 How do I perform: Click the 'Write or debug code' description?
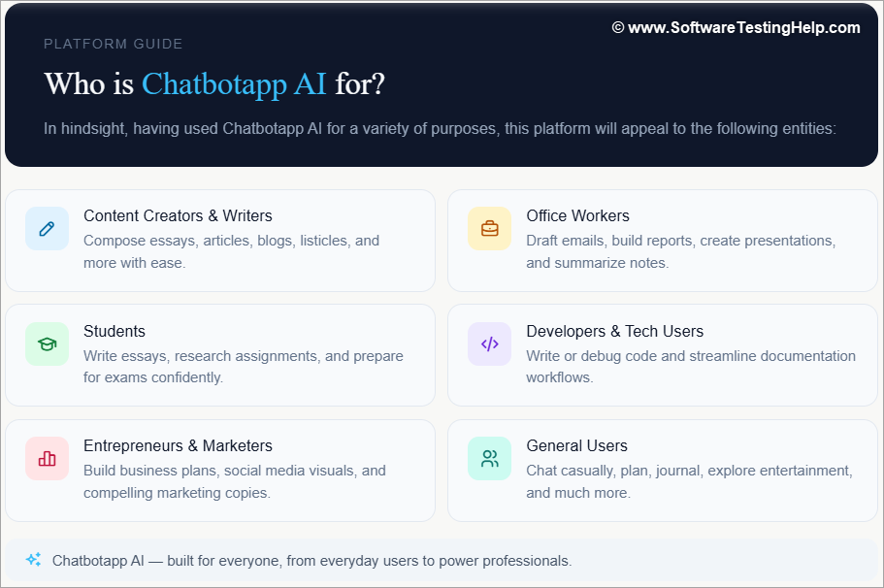691,367
